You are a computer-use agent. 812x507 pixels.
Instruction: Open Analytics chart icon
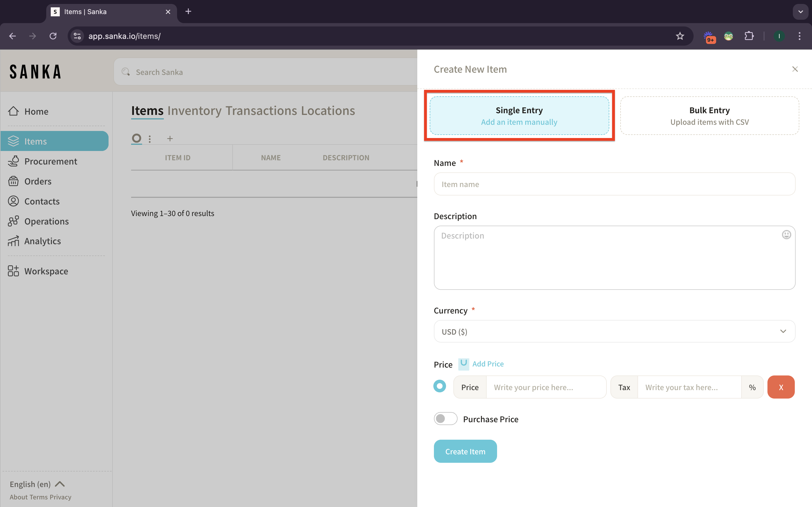pyautogui.click(x=14, y=241)
